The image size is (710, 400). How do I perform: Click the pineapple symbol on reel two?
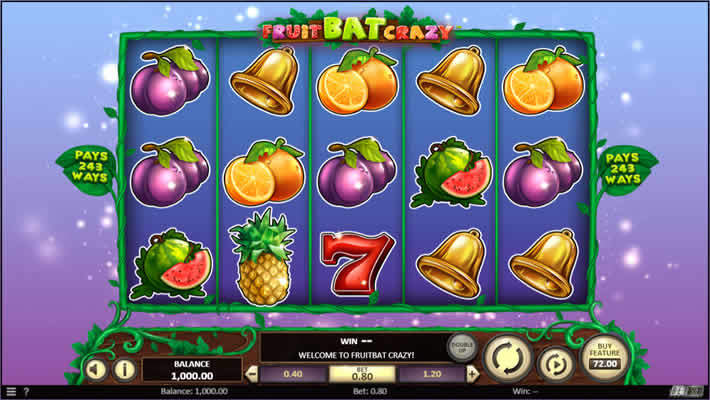click(263, 256)
